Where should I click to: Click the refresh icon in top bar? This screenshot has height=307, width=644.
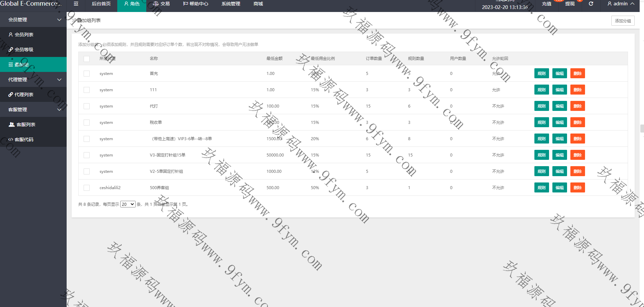[591, 4]
